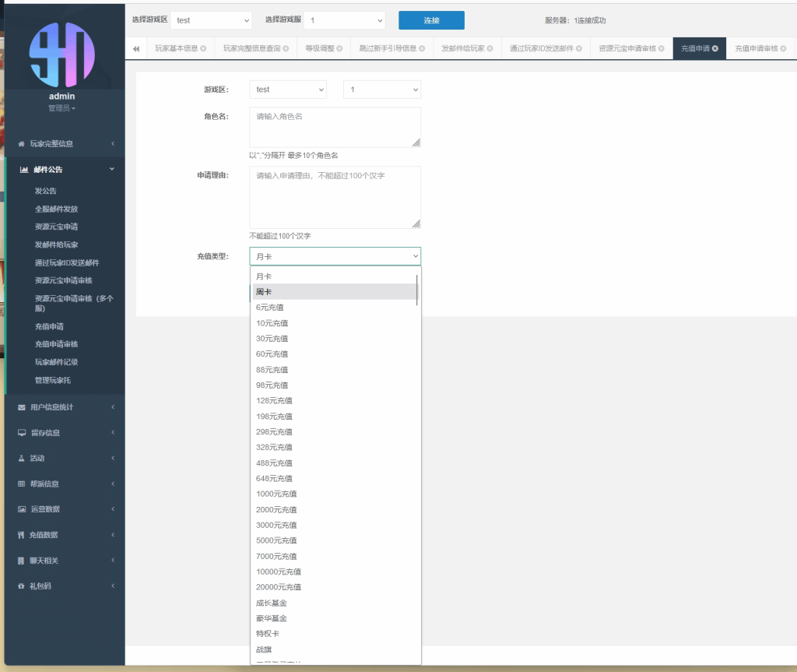This screenshot has height=672, width=797.
Task: Click the monitor icon next to 留存信息
Action: click(22, 433)
